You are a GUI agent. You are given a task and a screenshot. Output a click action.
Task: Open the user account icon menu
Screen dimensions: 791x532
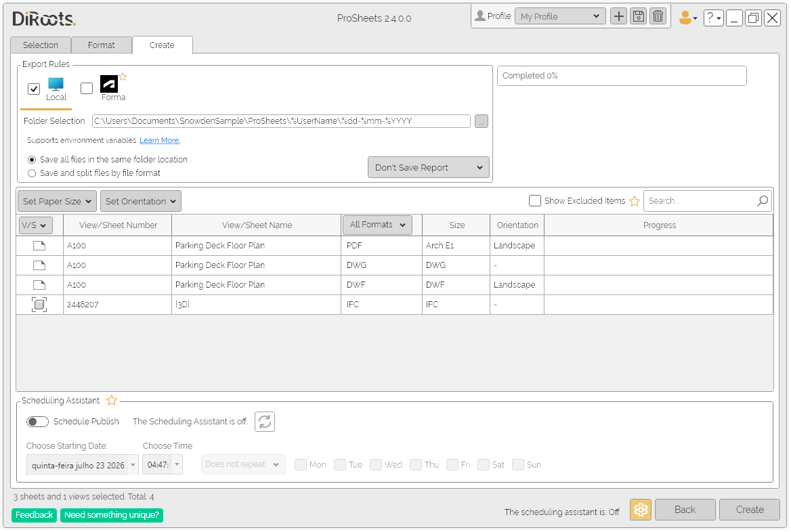click(x=687, y=18)
